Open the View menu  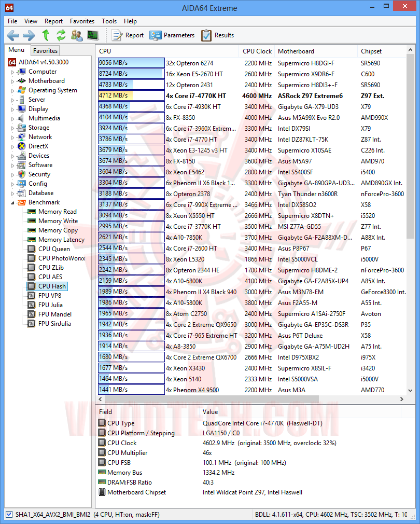click(31, 21)
